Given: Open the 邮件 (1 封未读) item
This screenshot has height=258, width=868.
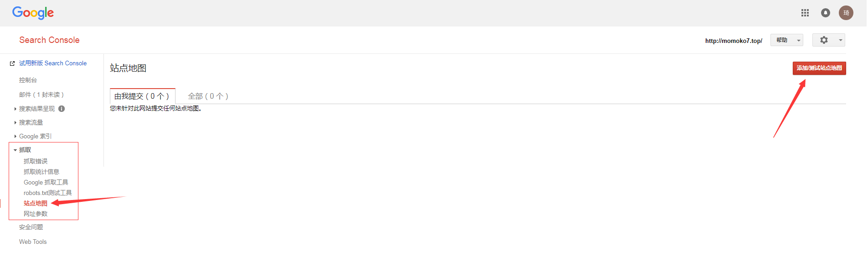Looking at the screenshot, I should click(41, 95).
